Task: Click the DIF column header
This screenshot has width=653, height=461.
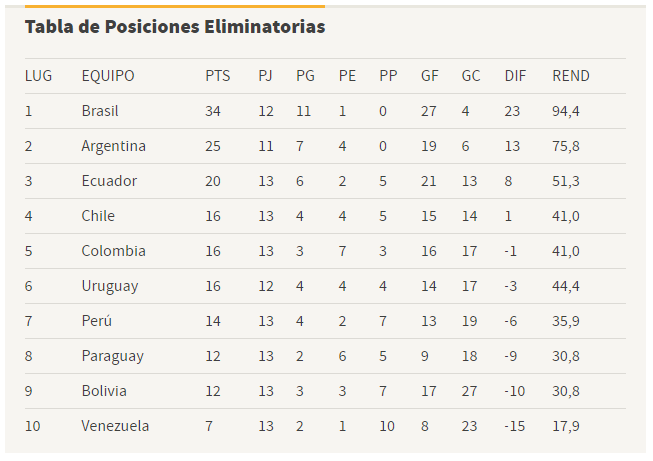Action: 515,76
